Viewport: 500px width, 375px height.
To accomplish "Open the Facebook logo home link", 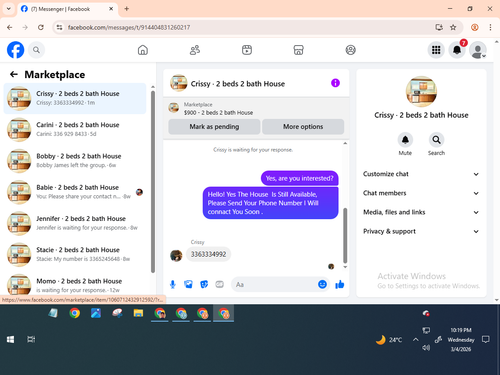I will pos(15,50).
